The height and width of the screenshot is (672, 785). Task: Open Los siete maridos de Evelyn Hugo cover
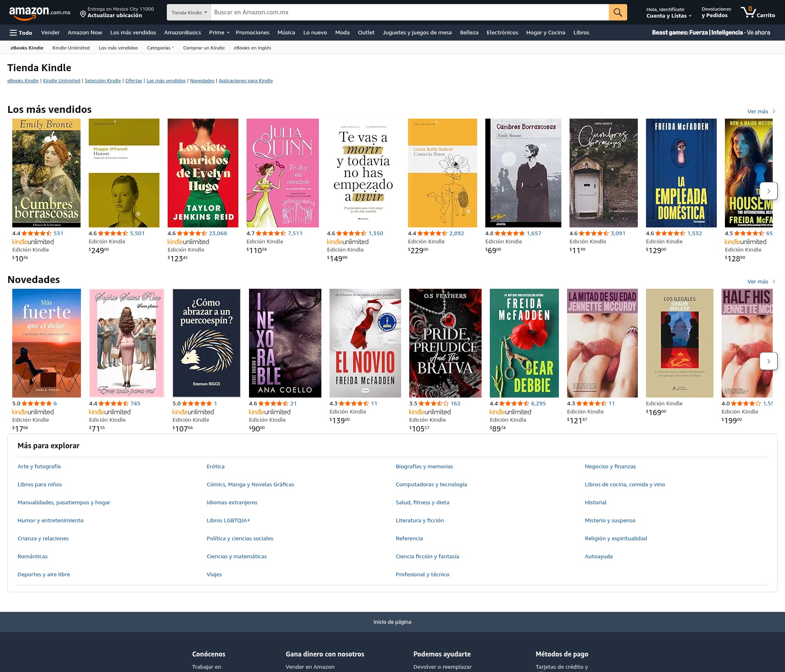203,173
